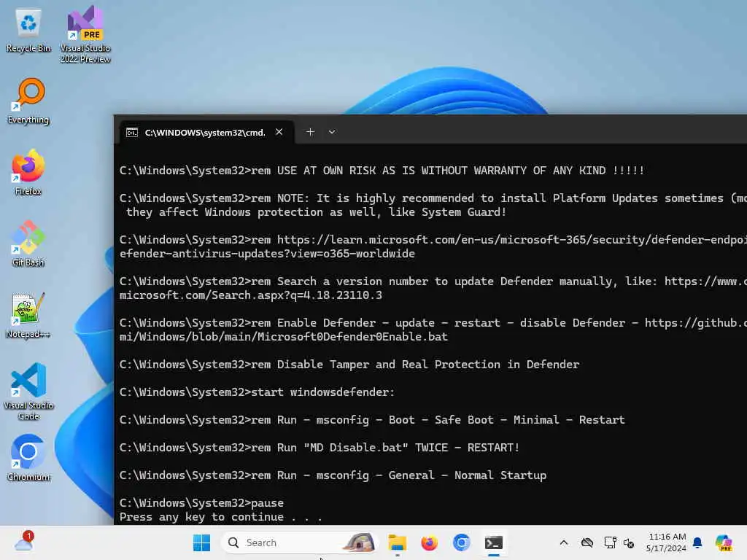This screenshot has height=560, width=747.
Task: Open Copilot Preview in the taskbar
Action: tap(724, 542)
